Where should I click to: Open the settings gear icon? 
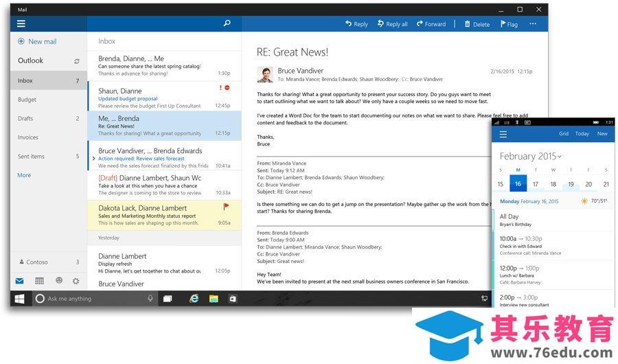pos(76,281)
